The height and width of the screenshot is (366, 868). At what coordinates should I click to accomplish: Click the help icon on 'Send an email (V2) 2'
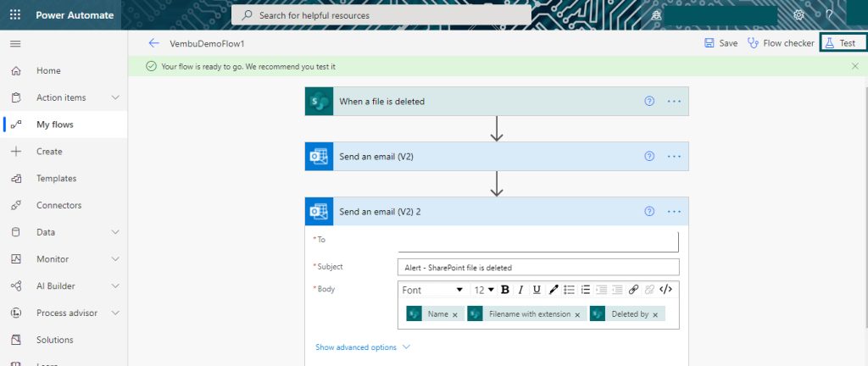(x=649, y=211)
